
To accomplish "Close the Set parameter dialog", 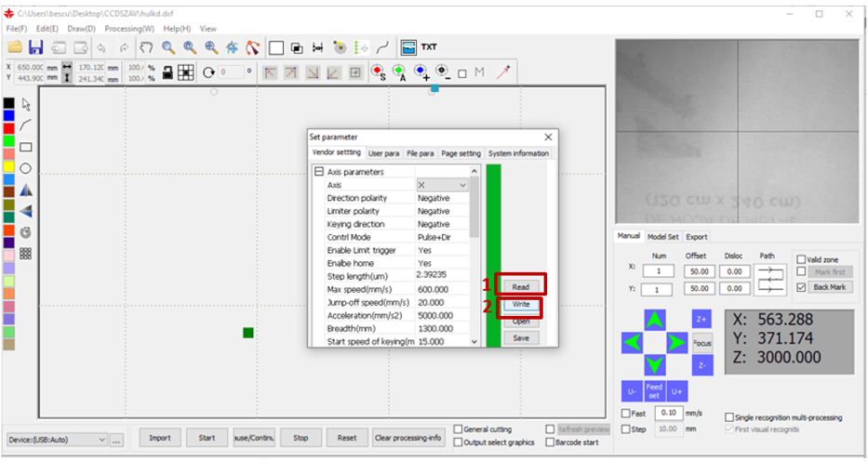I will [548, 137].
